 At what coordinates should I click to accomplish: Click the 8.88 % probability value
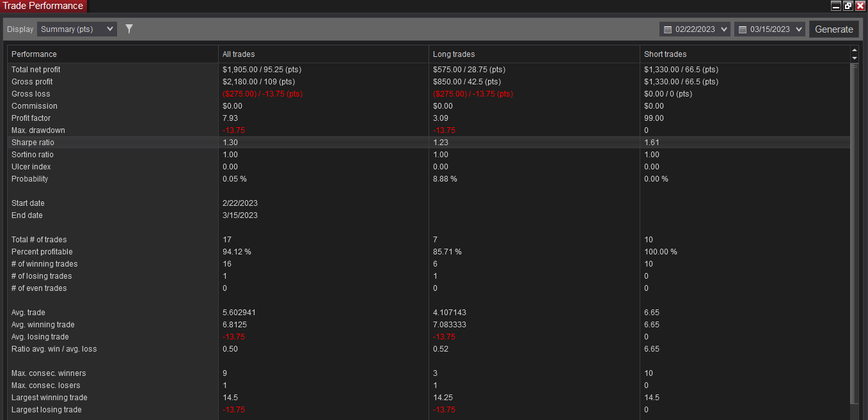coord(445,179)
